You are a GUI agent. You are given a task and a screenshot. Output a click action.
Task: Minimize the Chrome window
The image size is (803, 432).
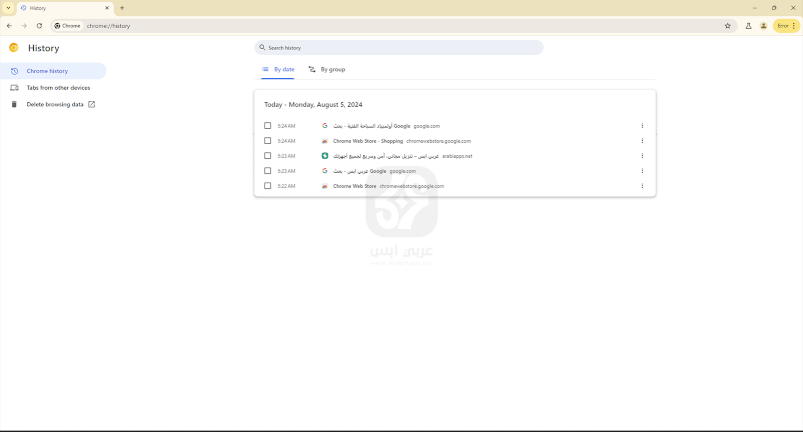[754, 8]
